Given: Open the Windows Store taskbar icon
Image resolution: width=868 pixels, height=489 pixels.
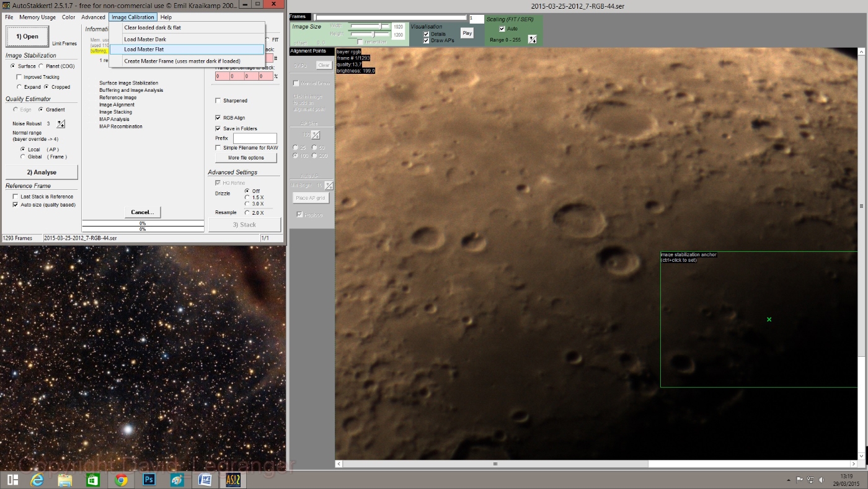Looking at the screenshot, I should click(93, 480).
